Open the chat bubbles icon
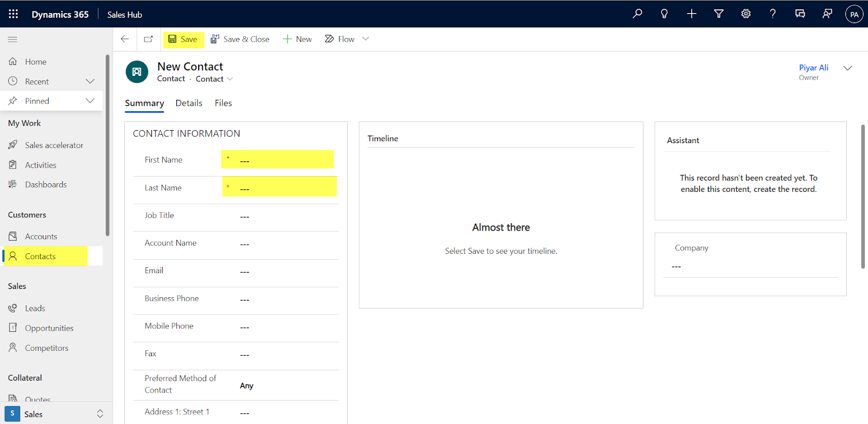The width and height of the screenshot is (868, 424). 800,14
